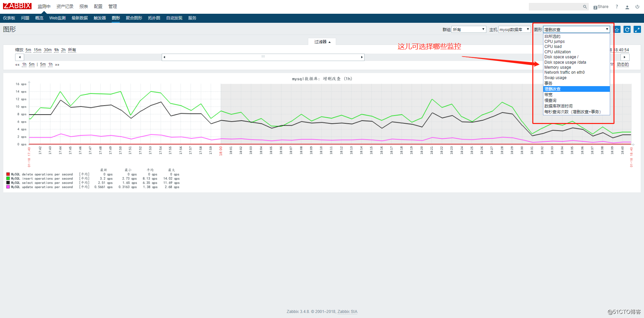Open the 资产记录 top menu

click(x=65, y=6)
